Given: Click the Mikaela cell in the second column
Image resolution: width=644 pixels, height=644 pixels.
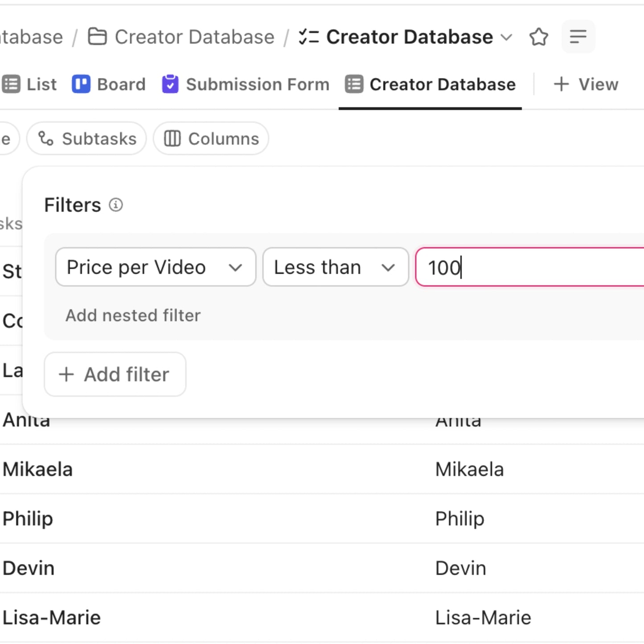Looking at the screenshot, I should (x=469, y=469).
